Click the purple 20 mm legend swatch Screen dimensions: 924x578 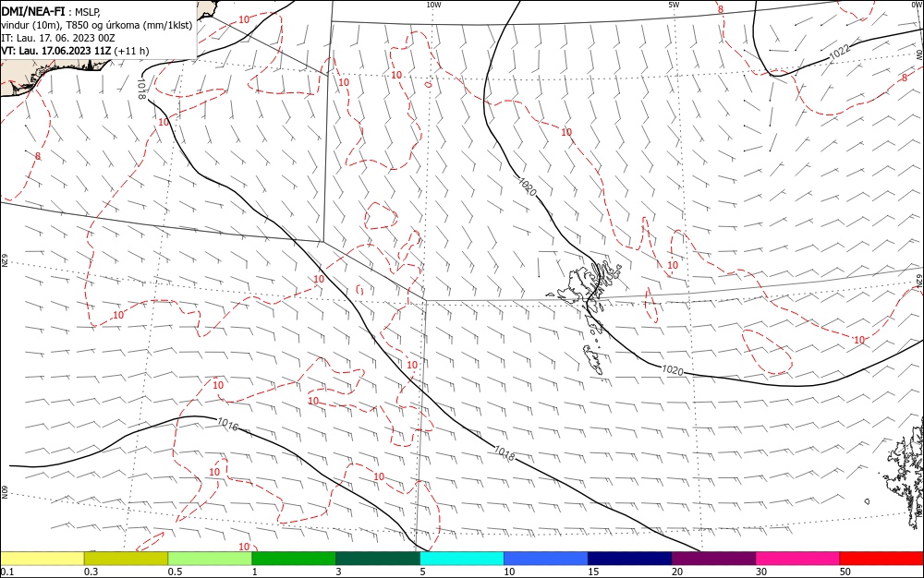(713, 559)
